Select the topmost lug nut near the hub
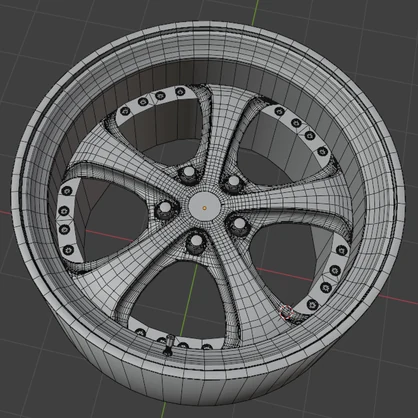 click(x=189, y=175)
